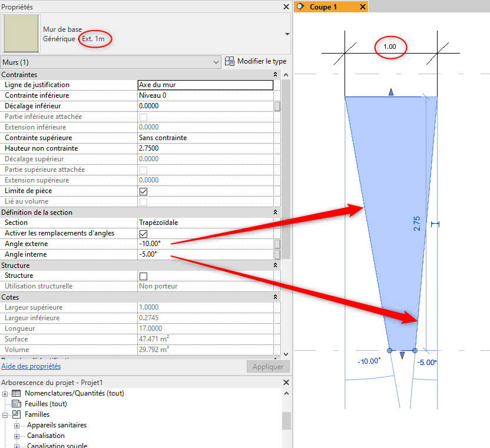Uncheck Activer les remplacements d'angles
This screenshot has width=490, height=448.
point(143,234)
